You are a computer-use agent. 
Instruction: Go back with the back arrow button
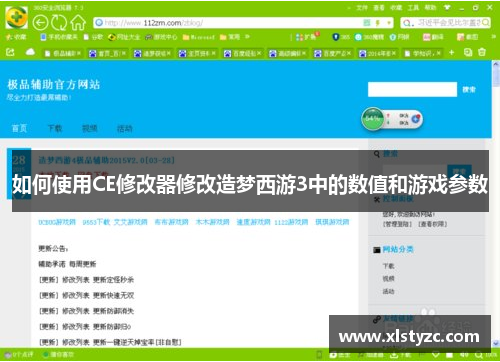click(40, 23)
